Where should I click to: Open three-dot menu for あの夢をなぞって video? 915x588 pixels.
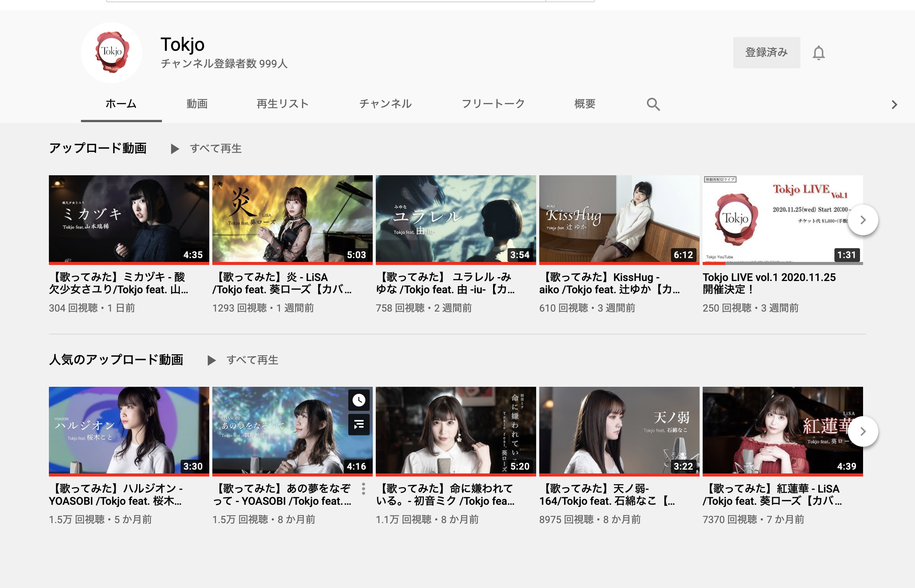[x=363, y=489]
